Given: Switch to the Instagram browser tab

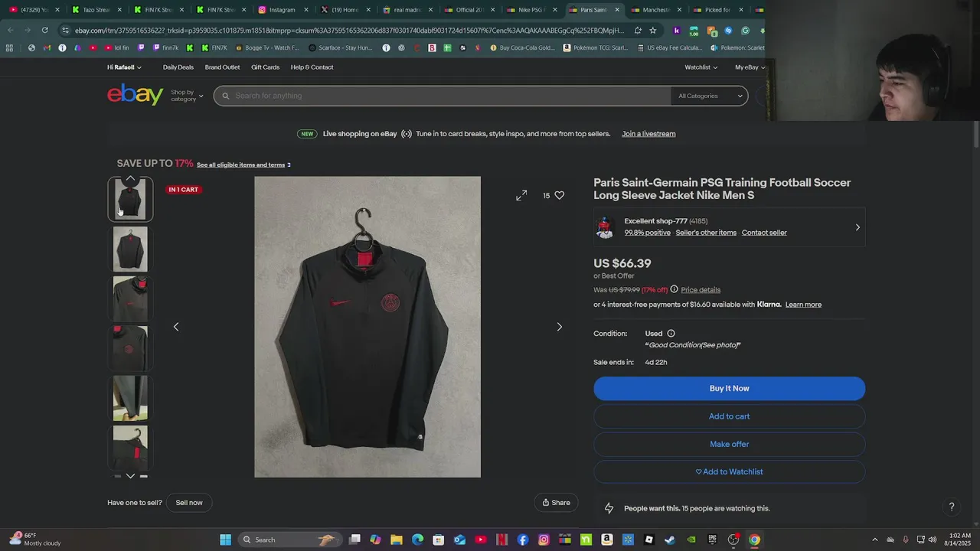Looking at the screenshot, I should (x=283, y=10).
